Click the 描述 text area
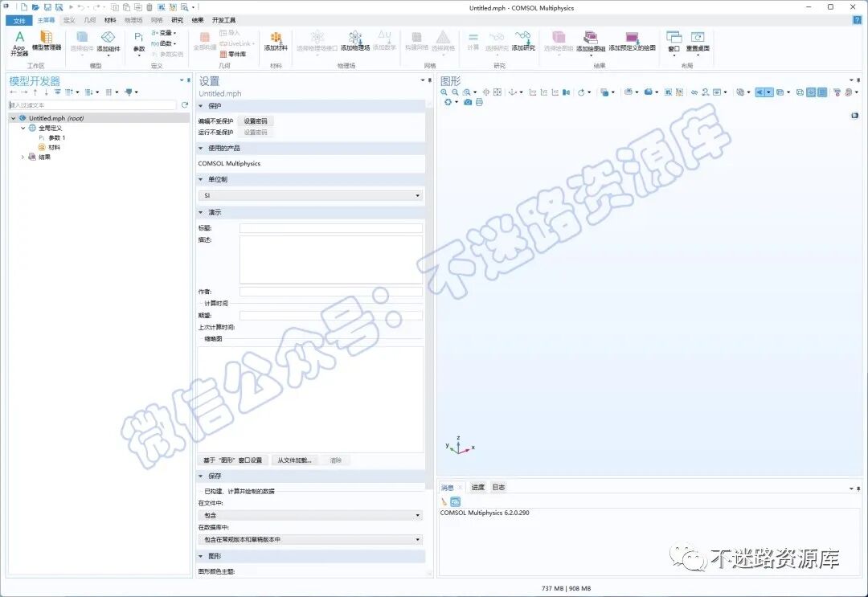 click(331, 260)
